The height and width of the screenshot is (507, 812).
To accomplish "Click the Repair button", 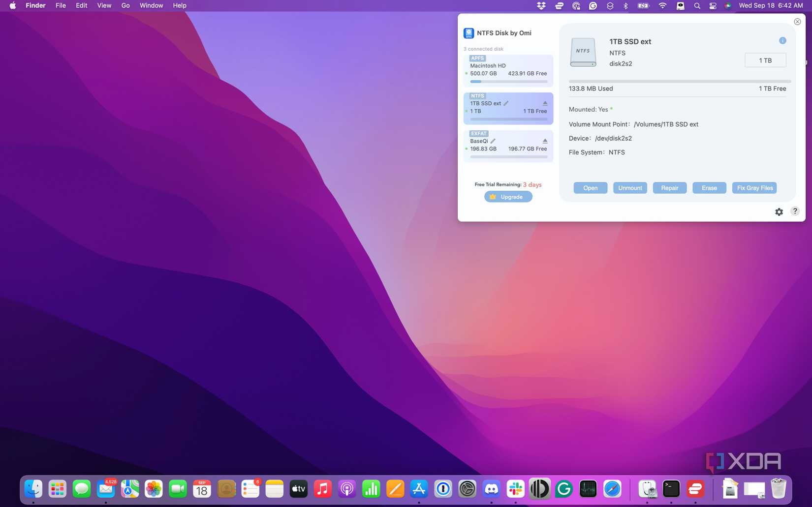I will (669, 188).
